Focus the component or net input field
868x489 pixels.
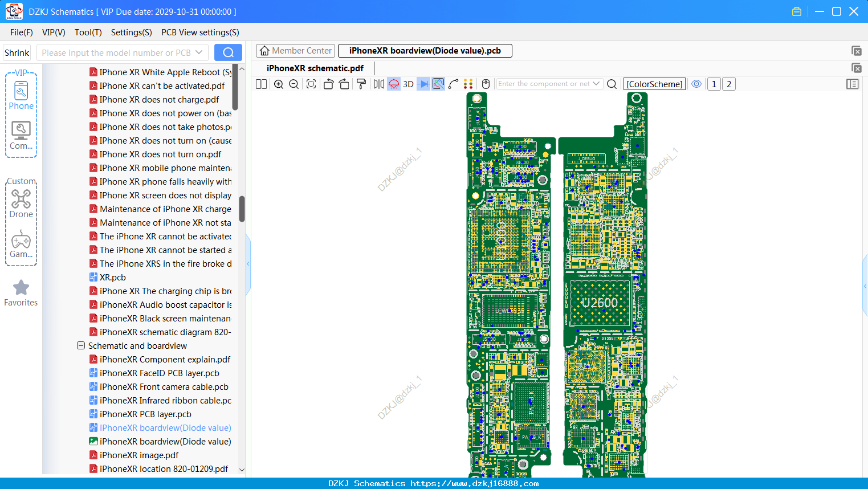pos(544,84)
